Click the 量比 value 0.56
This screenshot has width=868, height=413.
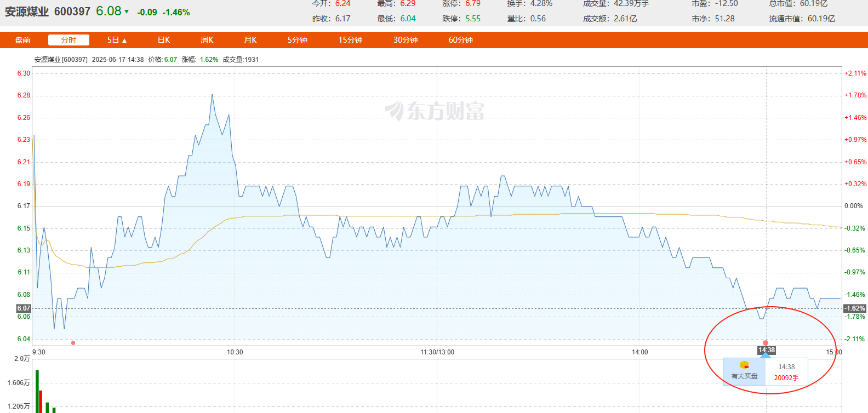(x=538, y=19)
